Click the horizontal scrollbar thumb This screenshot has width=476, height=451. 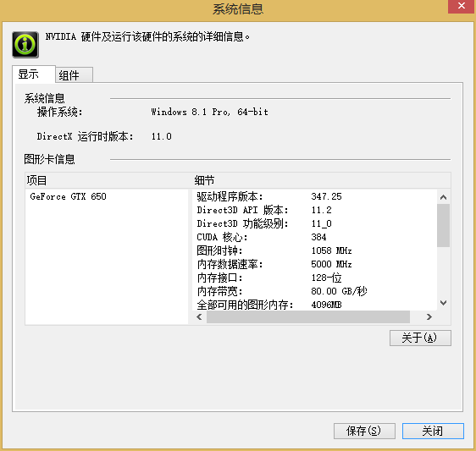click(308, 317)
